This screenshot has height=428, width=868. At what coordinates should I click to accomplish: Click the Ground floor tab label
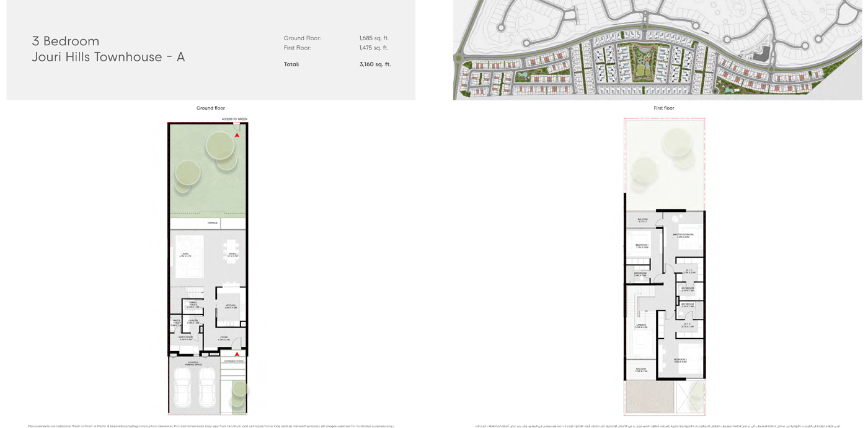click(211, 108)
